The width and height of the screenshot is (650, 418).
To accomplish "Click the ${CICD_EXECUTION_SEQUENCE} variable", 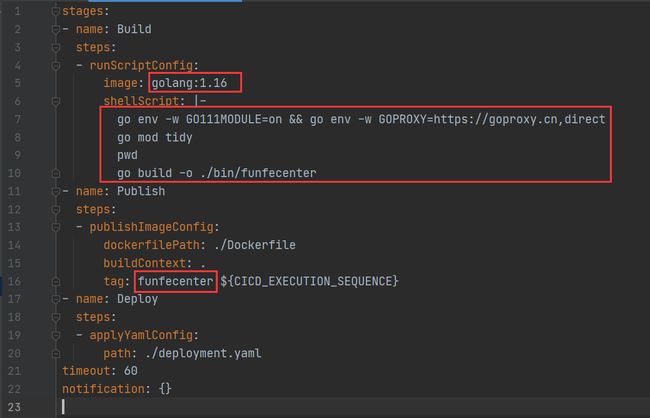I will click(309, 282).
